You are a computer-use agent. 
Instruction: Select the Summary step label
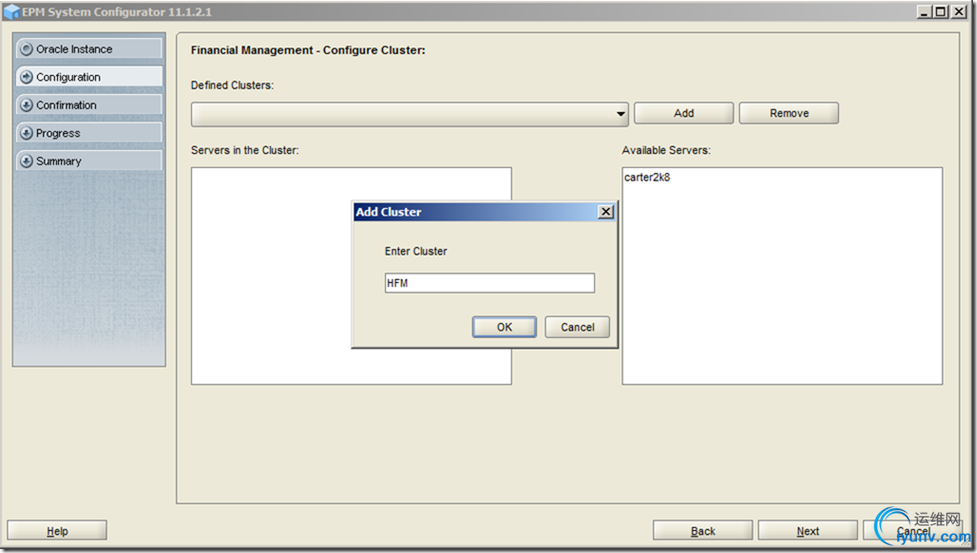pyautogui.click(x=59, y=161)
